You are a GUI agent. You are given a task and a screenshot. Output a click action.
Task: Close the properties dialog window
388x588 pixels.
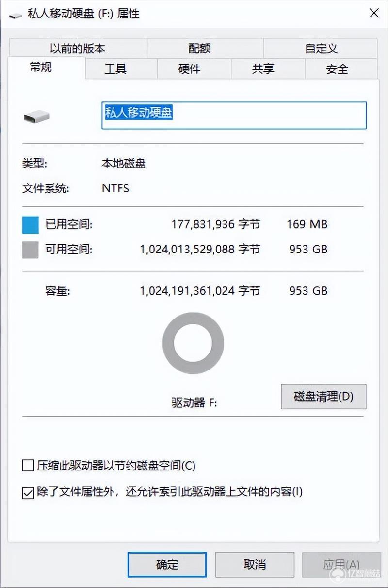point(373,14)
